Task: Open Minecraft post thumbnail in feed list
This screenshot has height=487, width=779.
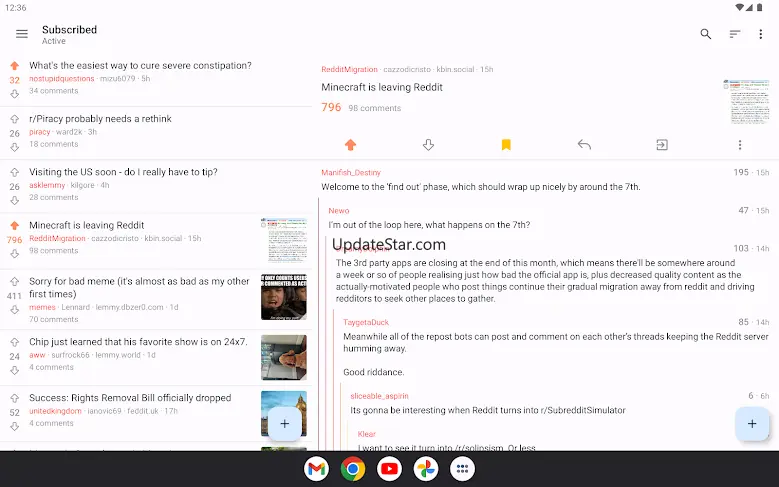Action: point(284,240)
